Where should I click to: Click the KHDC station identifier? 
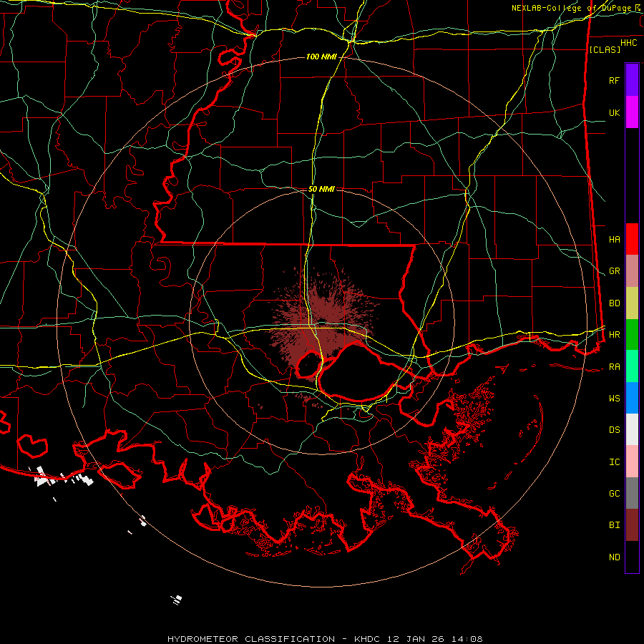368,639
